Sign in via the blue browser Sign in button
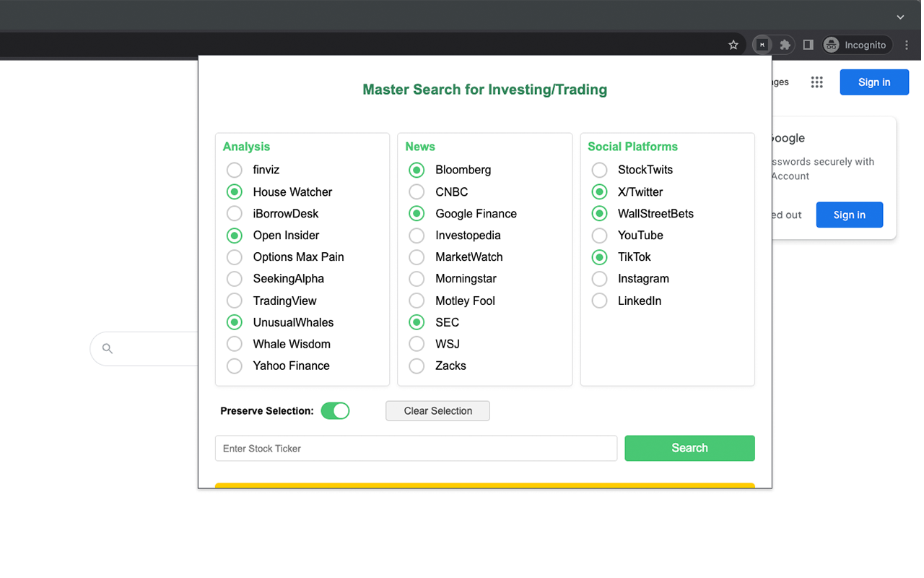Viewport: 924px width, 578px height. tap(874, 82)
